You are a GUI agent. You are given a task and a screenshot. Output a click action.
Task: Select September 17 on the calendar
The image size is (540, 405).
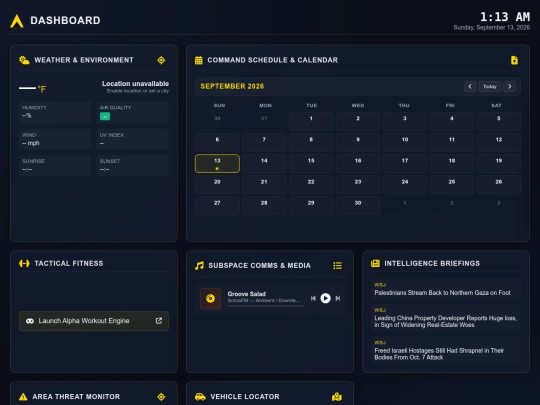405,164
